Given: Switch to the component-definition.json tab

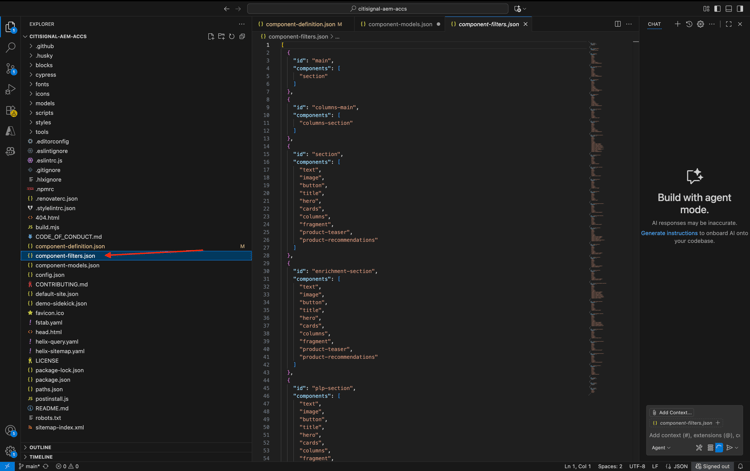Looking at the screenshot, I should tap(300, 24).
